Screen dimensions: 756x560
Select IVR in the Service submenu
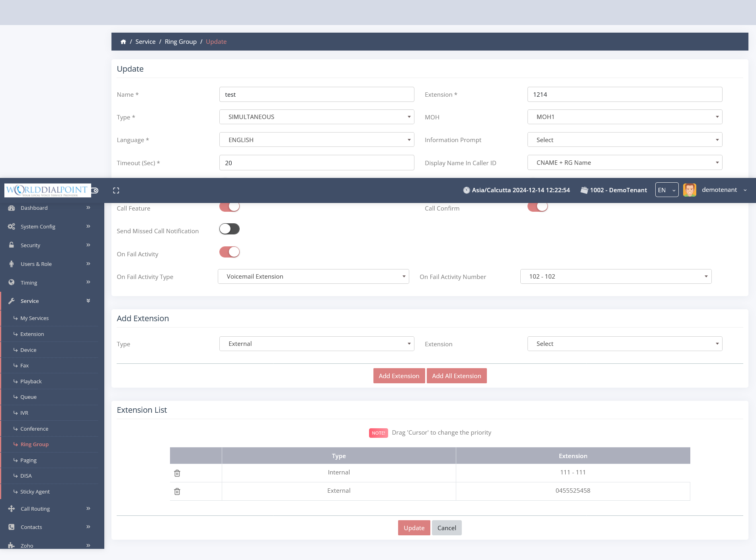pyautogui.click(x=24, y=413)
